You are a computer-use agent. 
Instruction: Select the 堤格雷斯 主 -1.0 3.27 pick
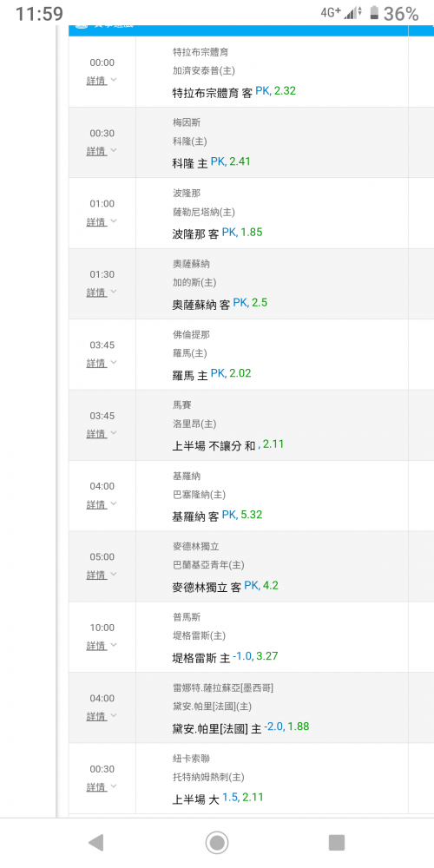pyautogui.click(x=226, y=658)
